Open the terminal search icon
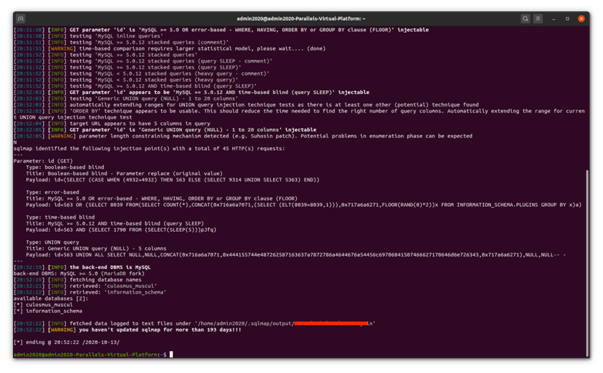This screenshot has height=373, width=603. (x=525, y=18)
